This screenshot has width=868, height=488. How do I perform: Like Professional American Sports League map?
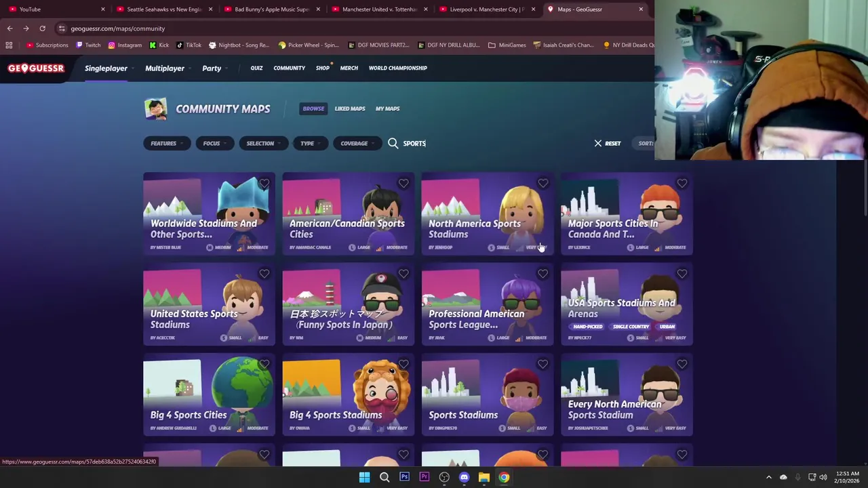[542, 274]
